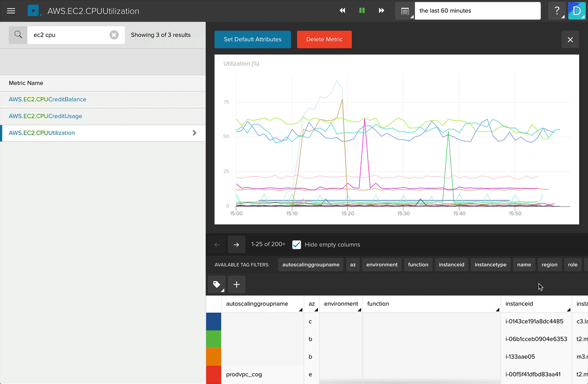Click the plus add column button
Image resolution: width=588 pixels, height=384 pixels.
(x=237, y=285)
